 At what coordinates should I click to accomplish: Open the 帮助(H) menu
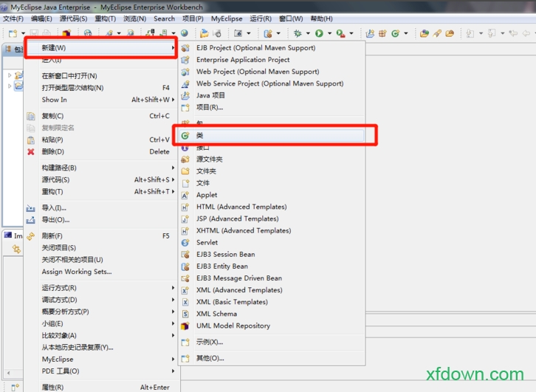(x=321, y=18)
